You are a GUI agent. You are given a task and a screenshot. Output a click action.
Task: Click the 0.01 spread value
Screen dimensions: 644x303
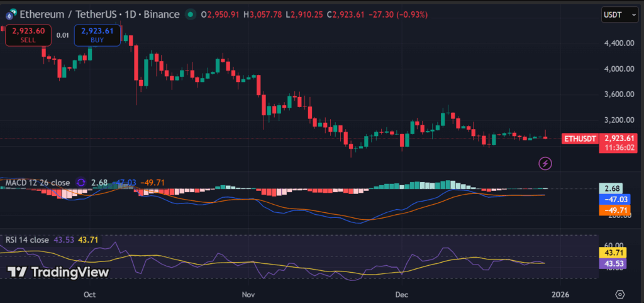click(x=62, y=35)
